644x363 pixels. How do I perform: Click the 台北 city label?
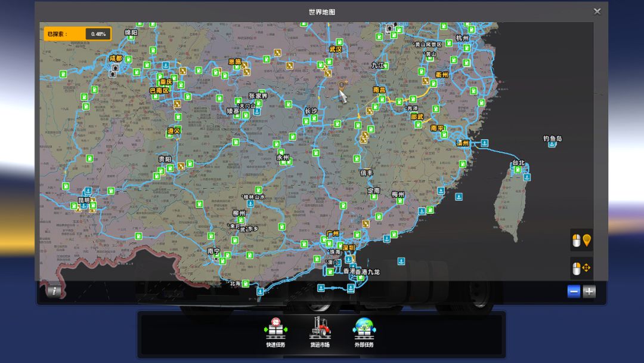tap(518, 163)
